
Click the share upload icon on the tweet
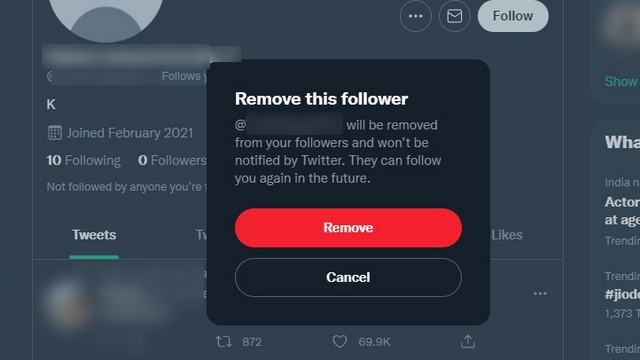coord(468,342)
